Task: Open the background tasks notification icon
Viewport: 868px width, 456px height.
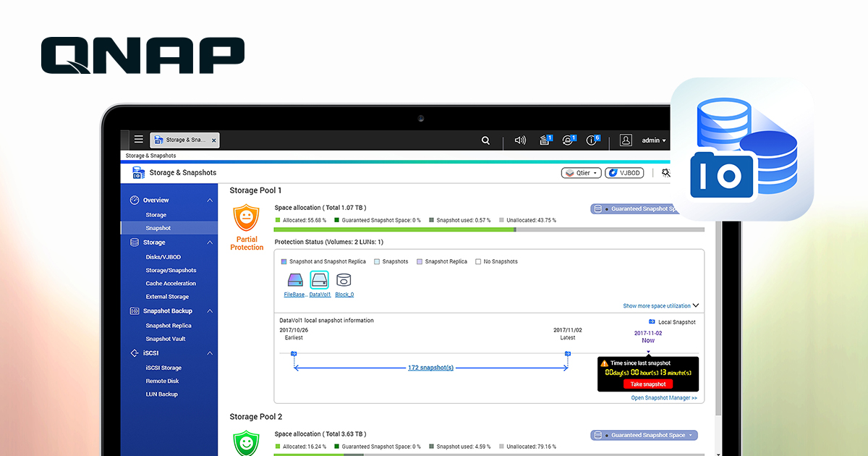Action: [x=544, y=140]
